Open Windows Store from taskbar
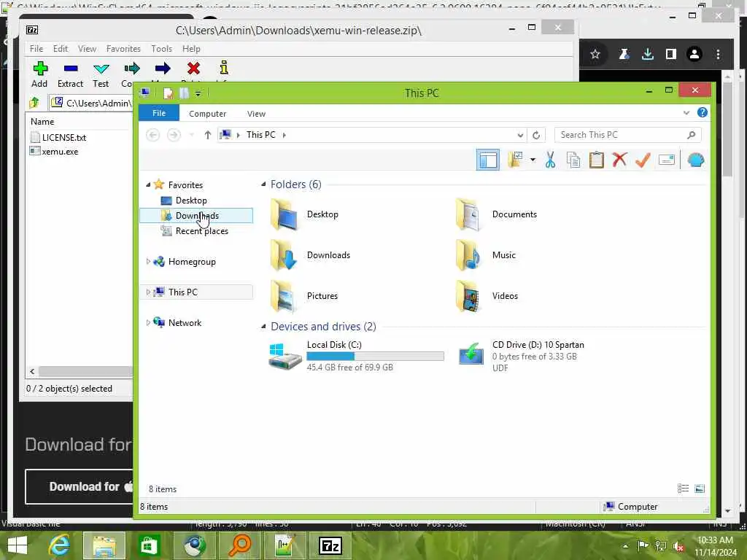The width and height of the screenshot is (747, 560). point(148,545)
